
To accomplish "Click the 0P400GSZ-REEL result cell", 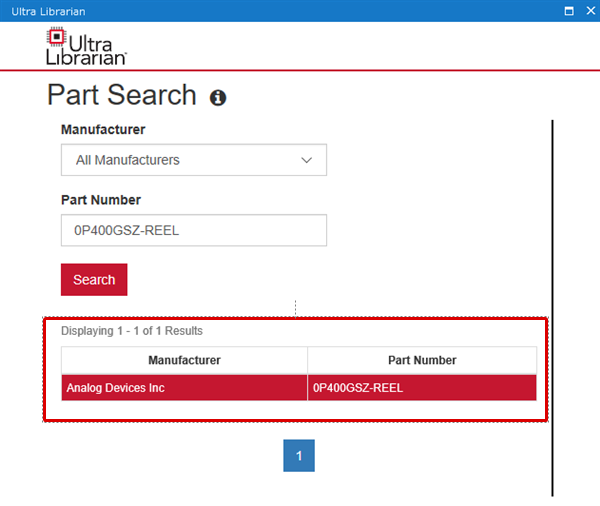I will click(x=422, y=388).
